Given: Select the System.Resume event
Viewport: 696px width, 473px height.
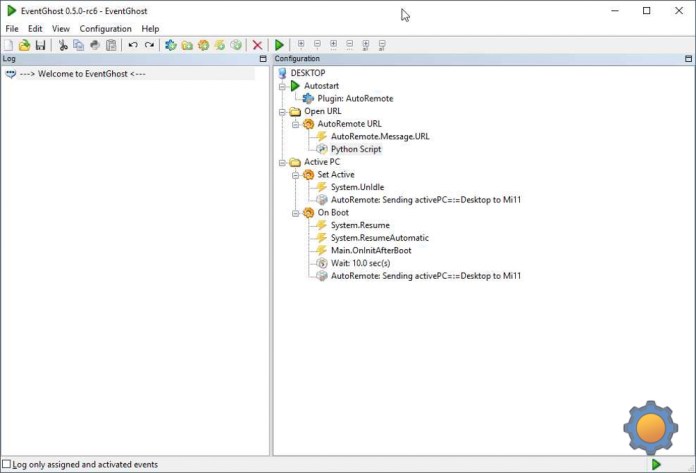Looking at the screenshot, I should 360,225.
